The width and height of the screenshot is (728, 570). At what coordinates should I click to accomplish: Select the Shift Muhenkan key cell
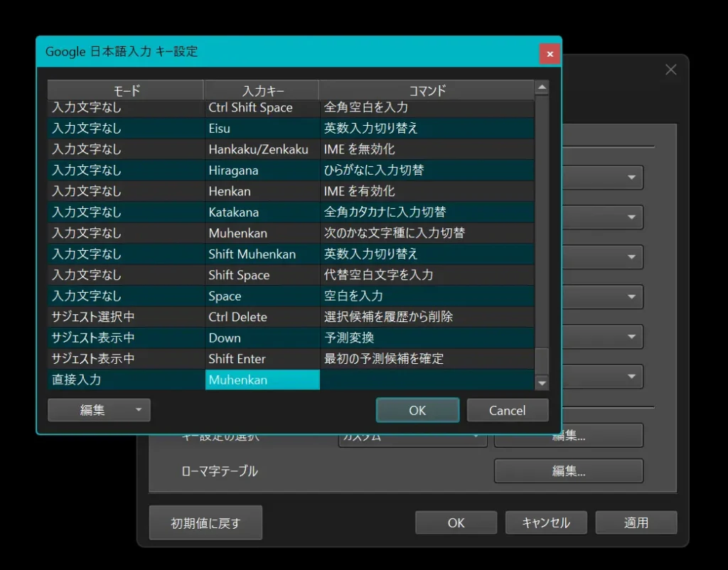[262, 254]
